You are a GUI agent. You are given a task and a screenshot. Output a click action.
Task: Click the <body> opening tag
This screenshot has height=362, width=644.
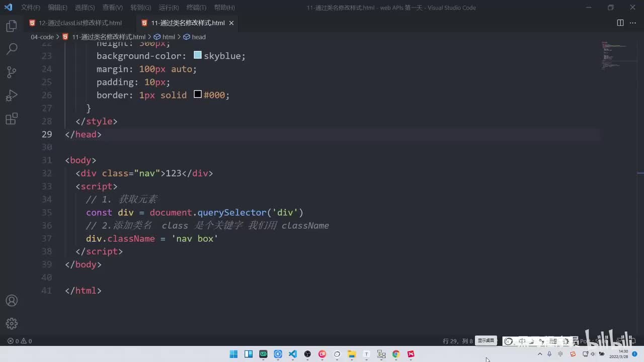click(80, 160)
